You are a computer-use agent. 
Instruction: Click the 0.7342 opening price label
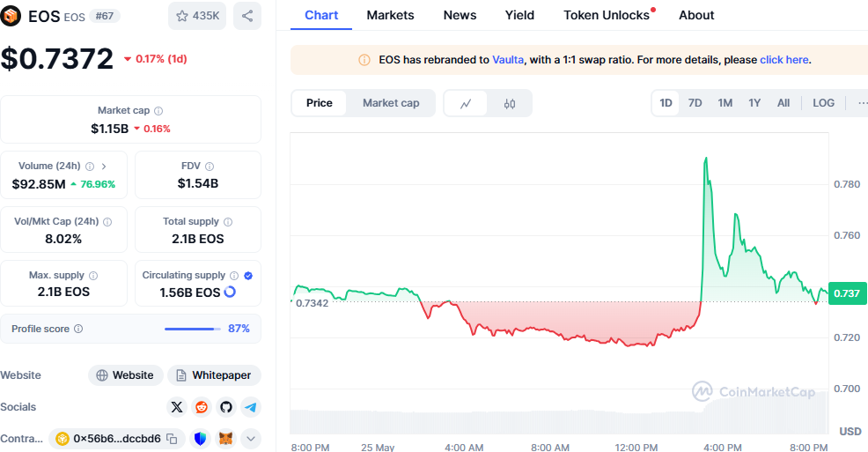pyautogui.click(x=312, y=303)
